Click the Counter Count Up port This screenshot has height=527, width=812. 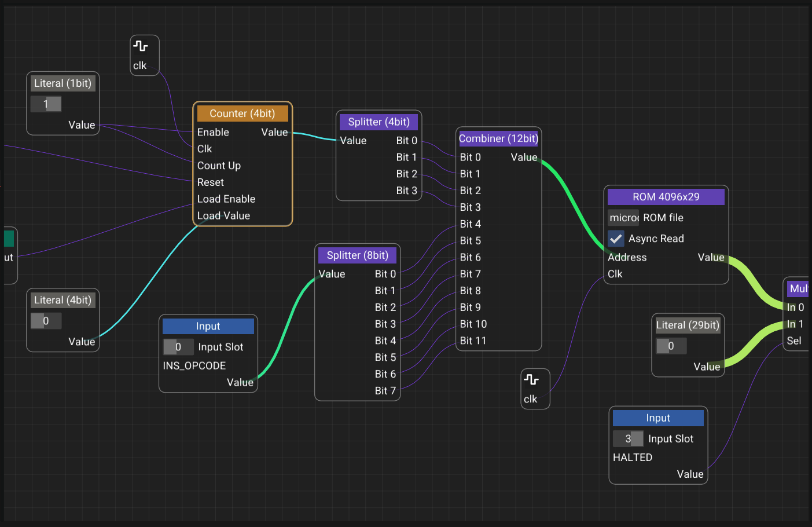coord(219,166)
